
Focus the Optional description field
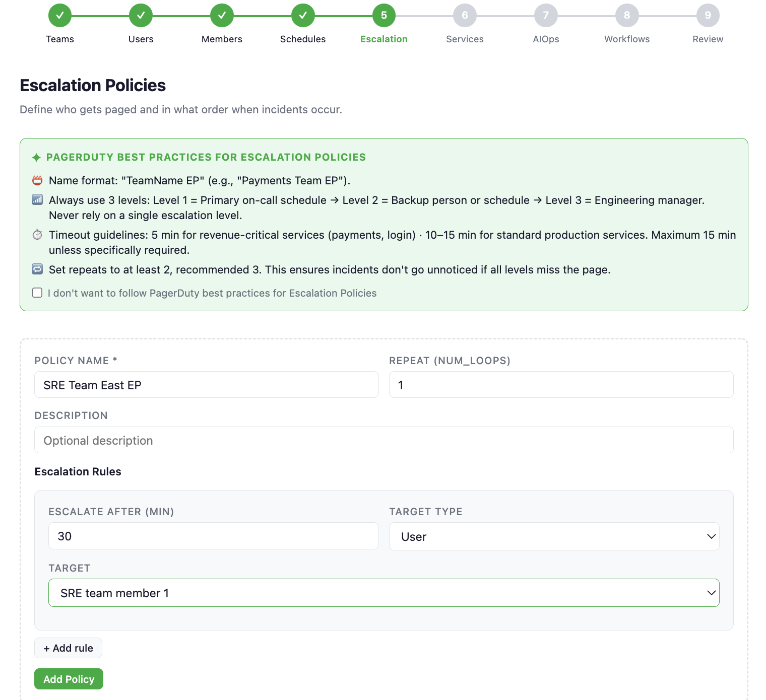pyautogui.click(x=384, y=440)
